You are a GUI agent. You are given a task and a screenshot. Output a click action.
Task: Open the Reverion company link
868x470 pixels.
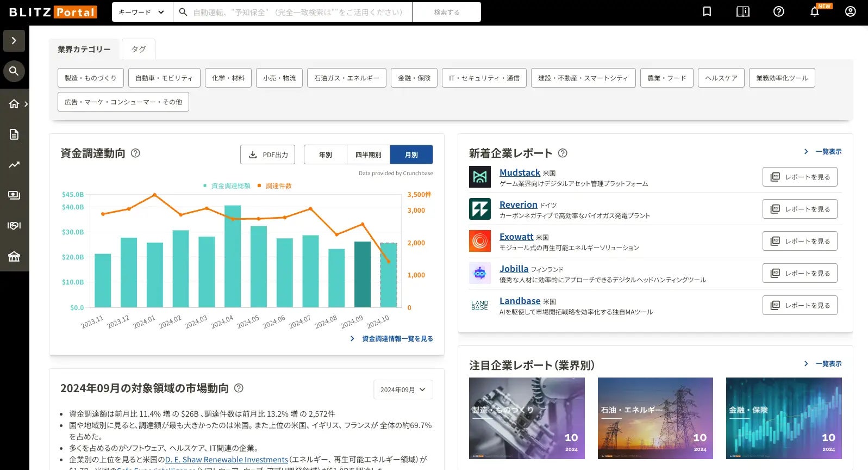[518, 205]
